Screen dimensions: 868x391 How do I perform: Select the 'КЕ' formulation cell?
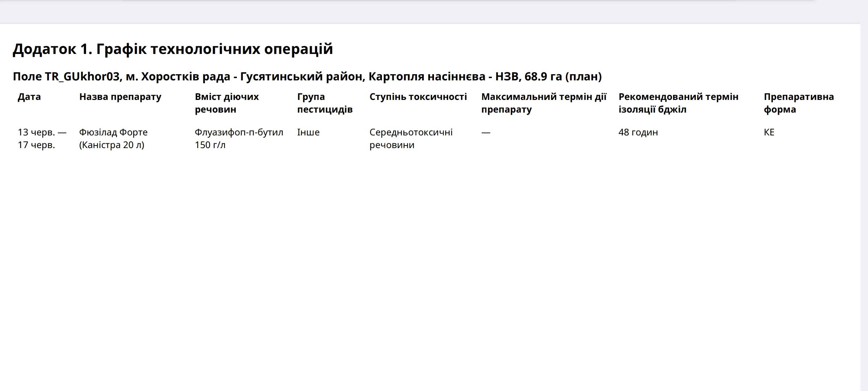tap(769, 132)
